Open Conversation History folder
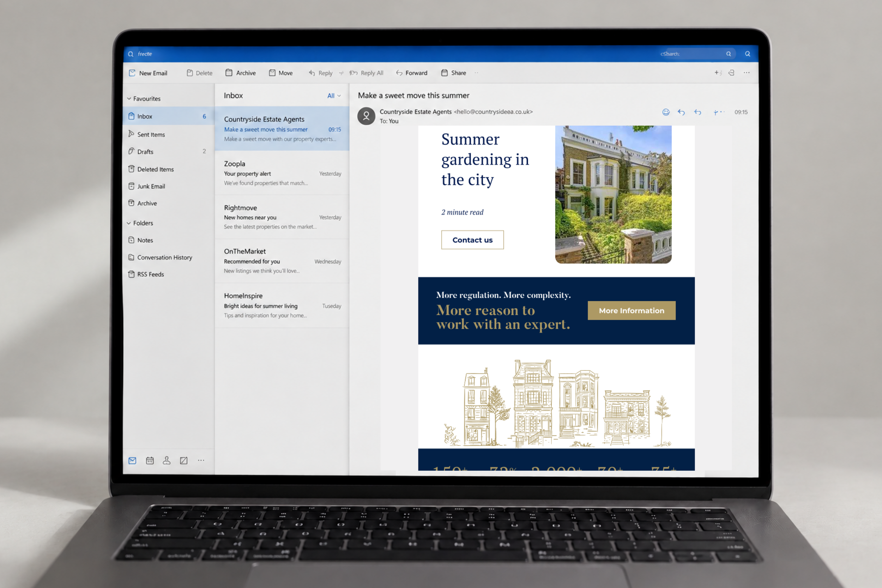This screenshot has height=588, width=882. tap(169, 257)
